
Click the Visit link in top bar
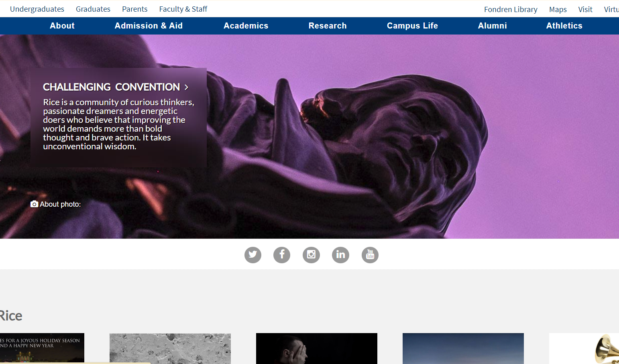click(585, 9)
